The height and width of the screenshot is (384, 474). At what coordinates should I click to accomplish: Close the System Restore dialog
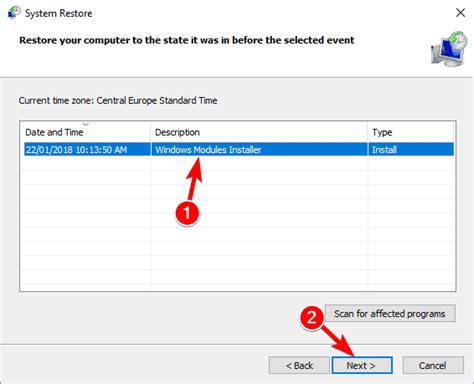(460, 13)
